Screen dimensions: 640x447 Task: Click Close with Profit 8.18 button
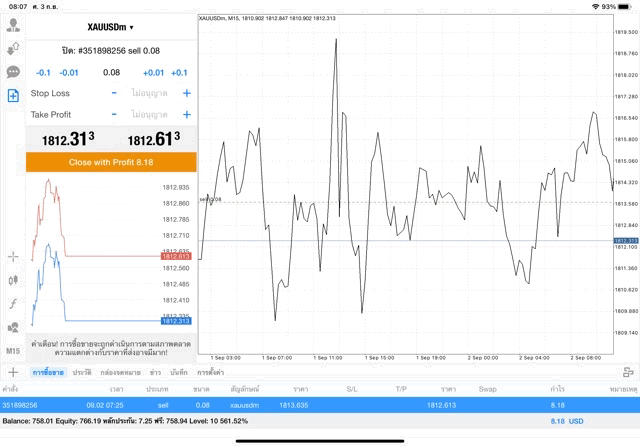point(111,162)
